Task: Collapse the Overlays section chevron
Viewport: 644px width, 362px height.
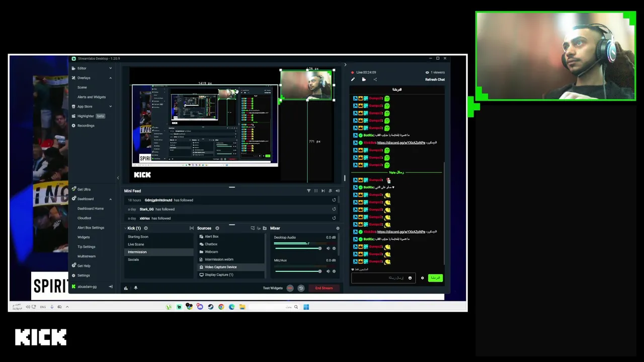Action: [110, 78]
